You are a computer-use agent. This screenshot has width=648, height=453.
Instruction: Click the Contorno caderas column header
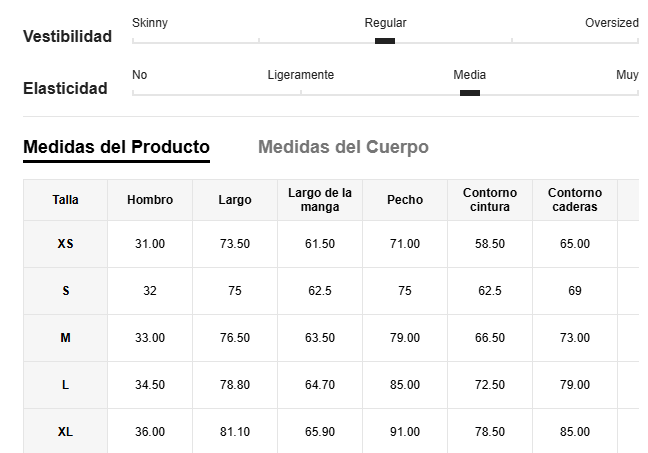click(575, 200)
